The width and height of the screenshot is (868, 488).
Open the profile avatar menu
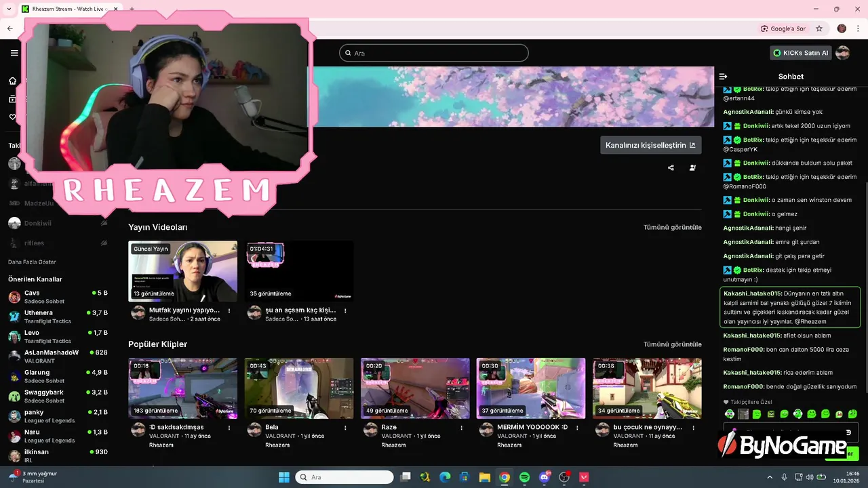point(843,53)
